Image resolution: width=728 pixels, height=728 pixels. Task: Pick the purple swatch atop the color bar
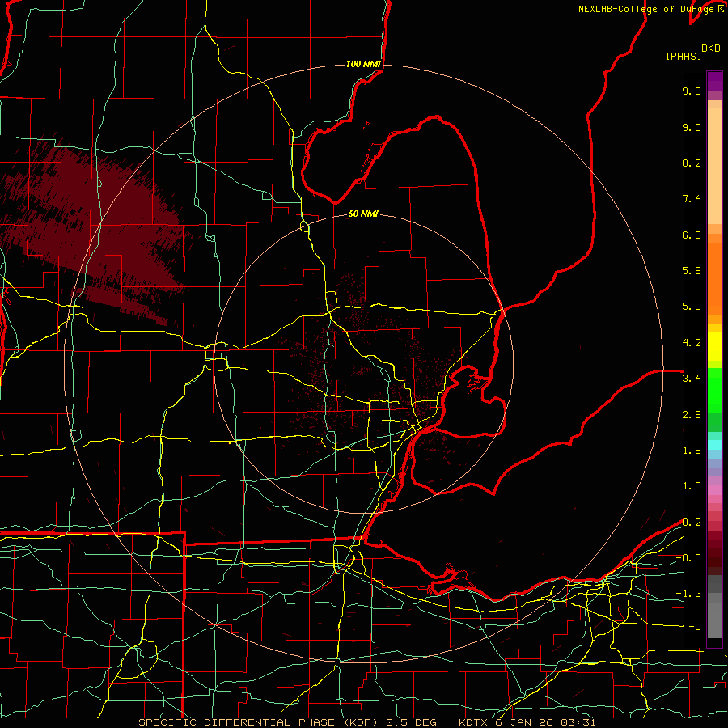714,81
